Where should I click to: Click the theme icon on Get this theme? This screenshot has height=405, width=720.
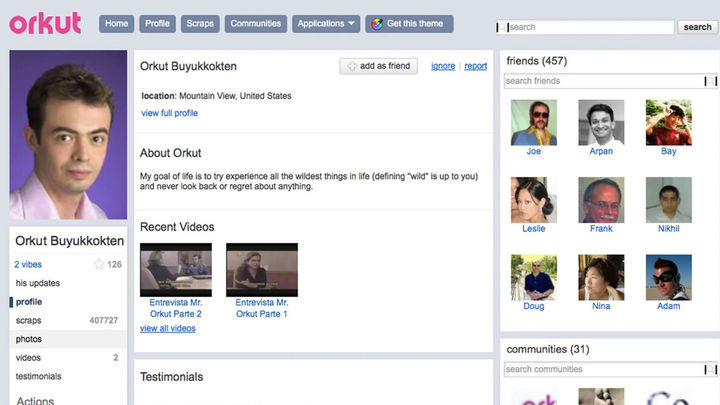[x=377, y=24]
